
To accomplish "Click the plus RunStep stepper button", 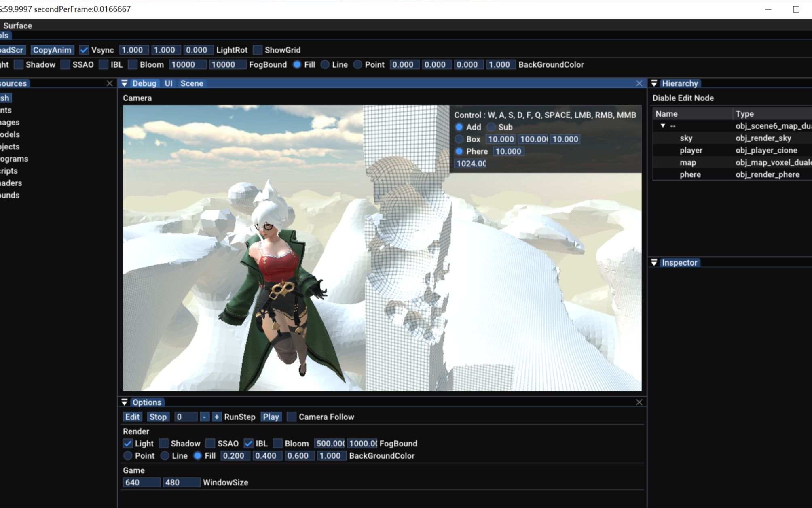I will pyautogui.click(x=217, y=417).
